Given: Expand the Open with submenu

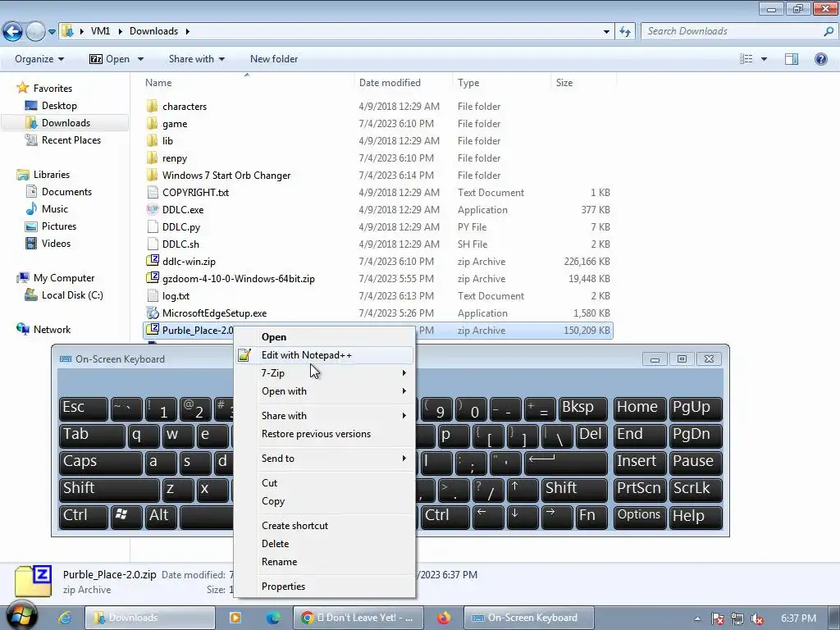Looking at the screenshot, I should tap(326, 391).
